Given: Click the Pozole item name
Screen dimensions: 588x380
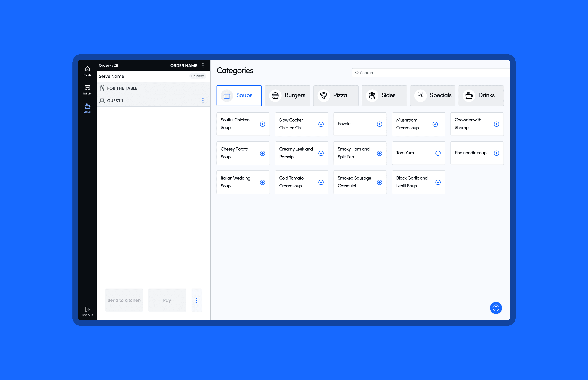Looking at the screenshot, I should click(344, 124).
